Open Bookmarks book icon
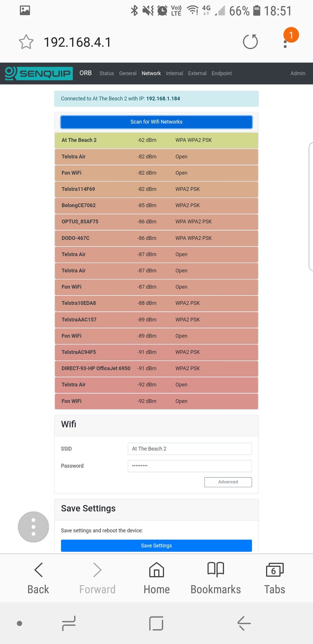 pyautogui.click(x=216, y=577)
